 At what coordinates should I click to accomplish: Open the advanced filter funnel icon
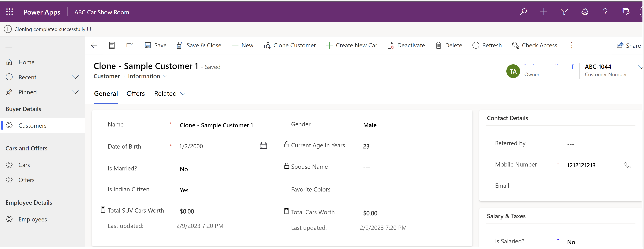(564, 12)
